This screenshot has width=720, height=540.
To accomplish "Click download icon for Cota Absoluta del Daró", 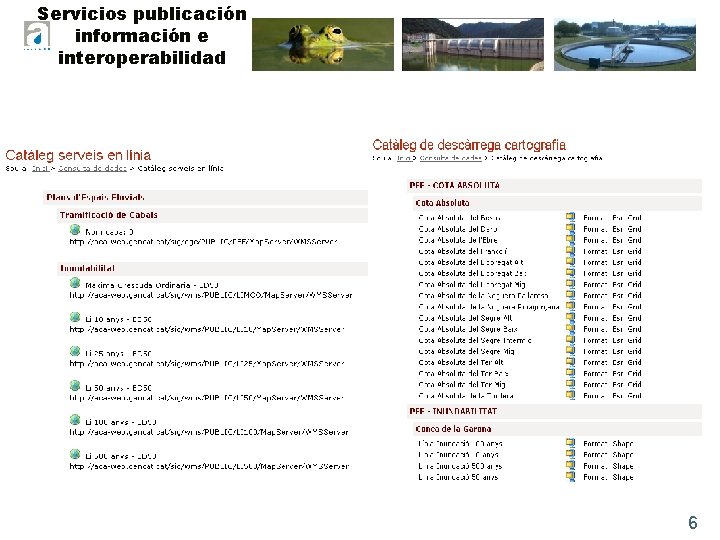I will (570, 228).
